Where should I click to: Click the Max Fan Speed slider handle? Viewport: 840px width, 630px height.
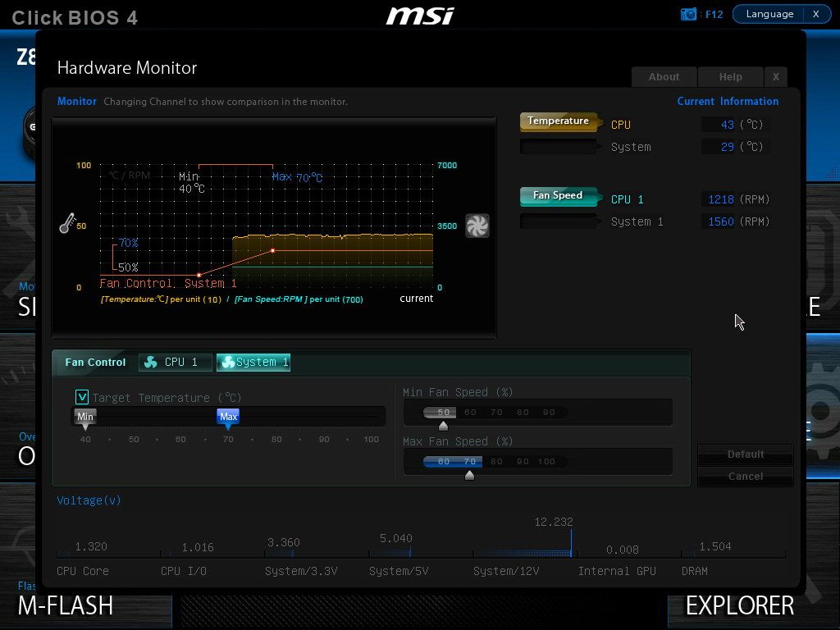[469, 475]
